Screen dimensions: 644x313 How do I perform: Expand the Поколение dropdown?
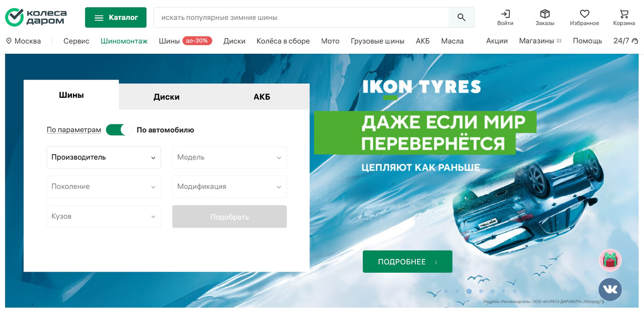tap(104, 187)
